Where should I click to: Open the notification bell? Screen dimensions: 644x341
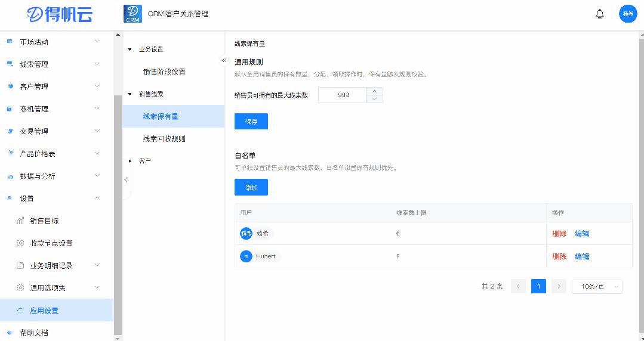(600, 14)
